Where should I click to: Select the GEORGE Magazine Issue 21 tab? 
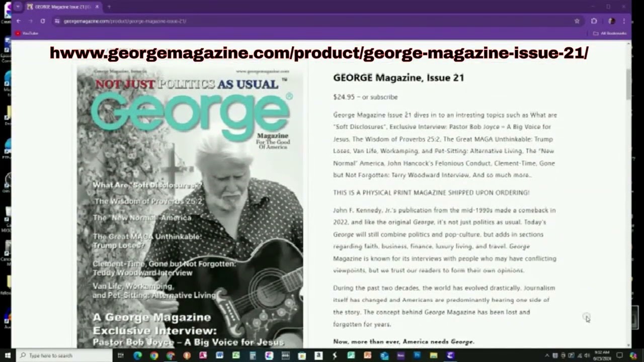point(63,7)
